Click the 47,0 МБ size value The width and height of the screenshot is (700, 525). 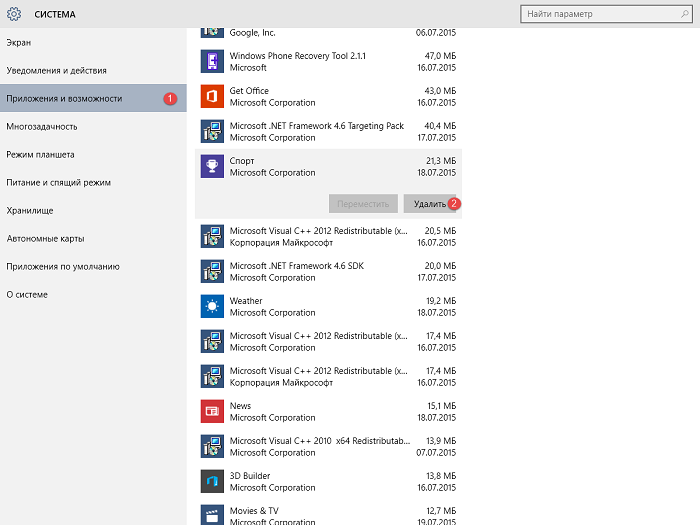click(440, 56)
